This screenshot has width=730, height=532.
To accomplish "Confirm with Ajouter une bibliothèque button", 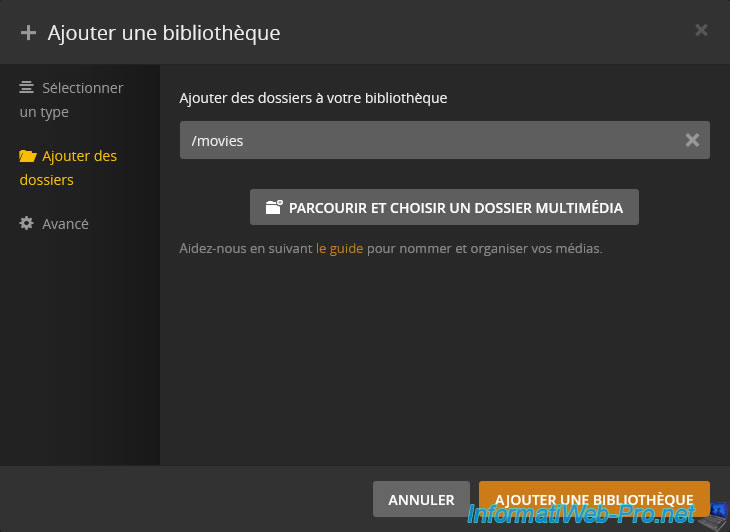I will 594,499.
